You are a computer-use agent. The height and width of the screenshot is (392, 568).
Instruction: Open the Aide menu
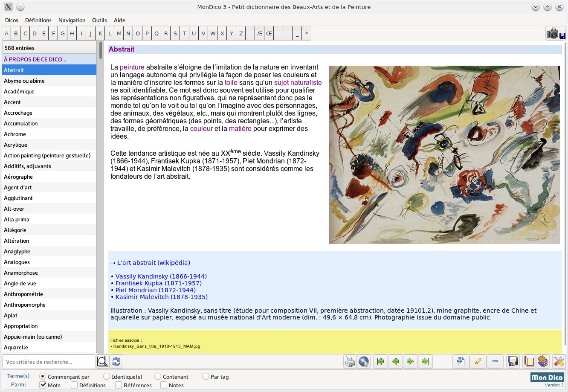pyautogui.click(x=119, y=20)
